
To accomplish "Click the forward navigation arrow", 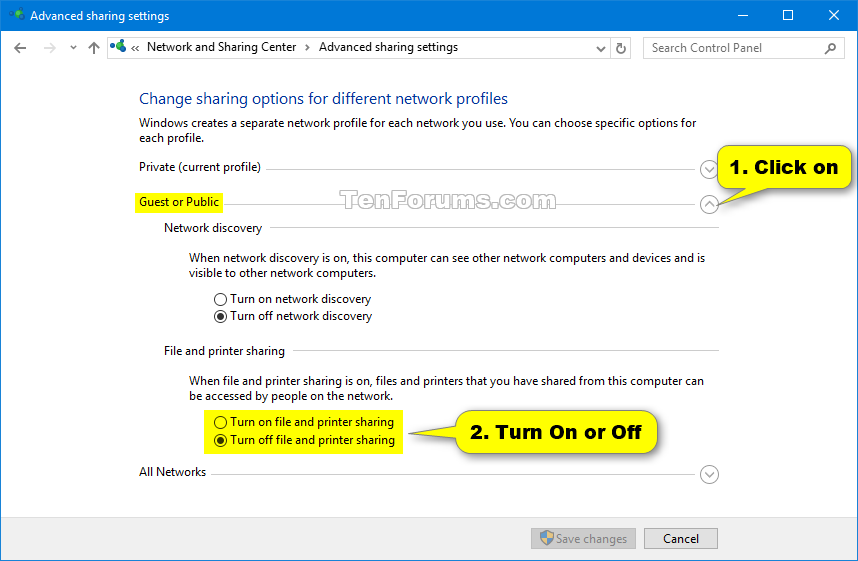I will pos(50,48).
